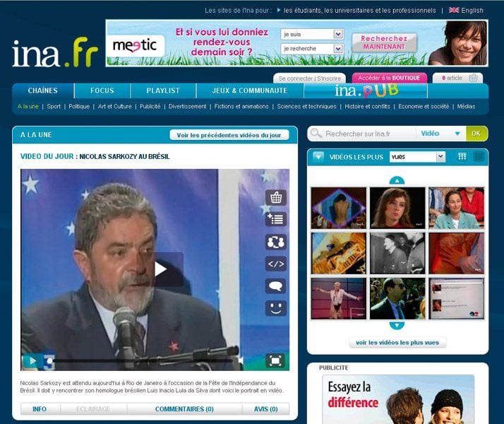The height and width of the screenshot is (424, 504).
Task: Click the shopping basket icon on video
Action: tap(275, 197)
